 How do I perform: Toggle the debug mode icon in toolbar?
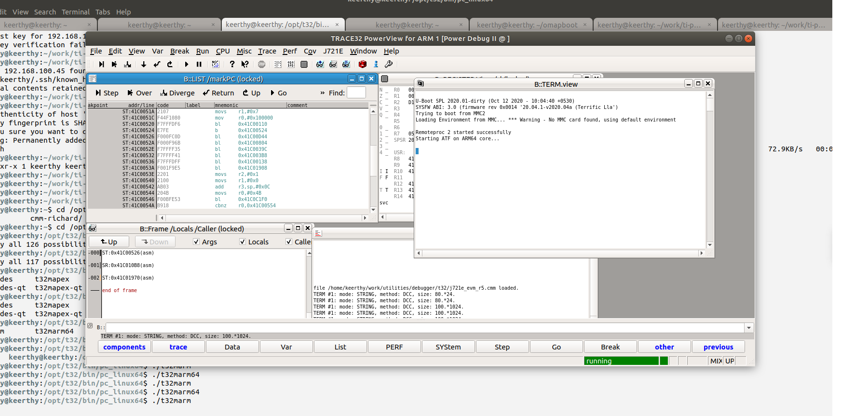click(x=215, y=64)
